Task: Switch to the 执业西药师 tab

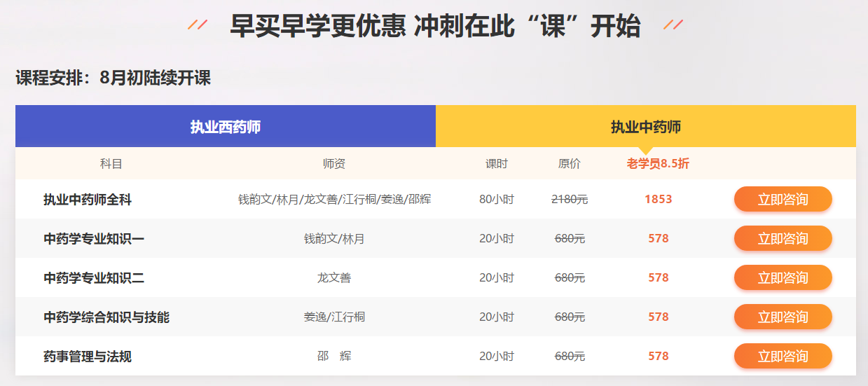Action: click(225, 127)
